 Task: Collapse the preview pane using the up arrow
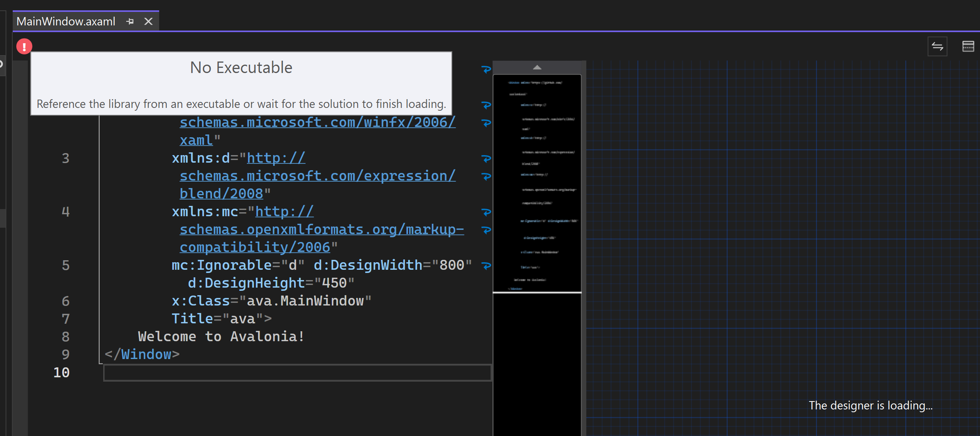coord(537,67)
